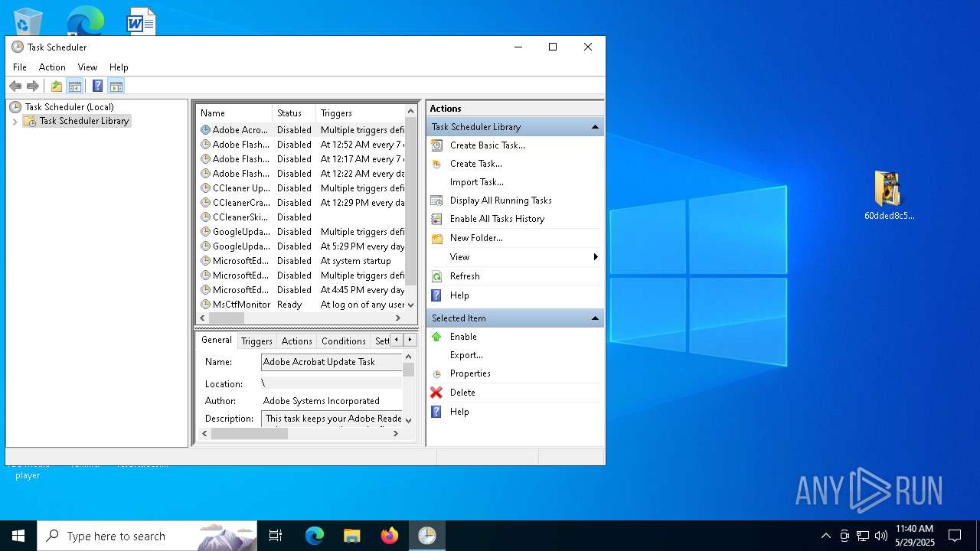Click the Properties icon in Selected Item
Viewport: 980px width, 551px height.
click(x=436, y=373)
